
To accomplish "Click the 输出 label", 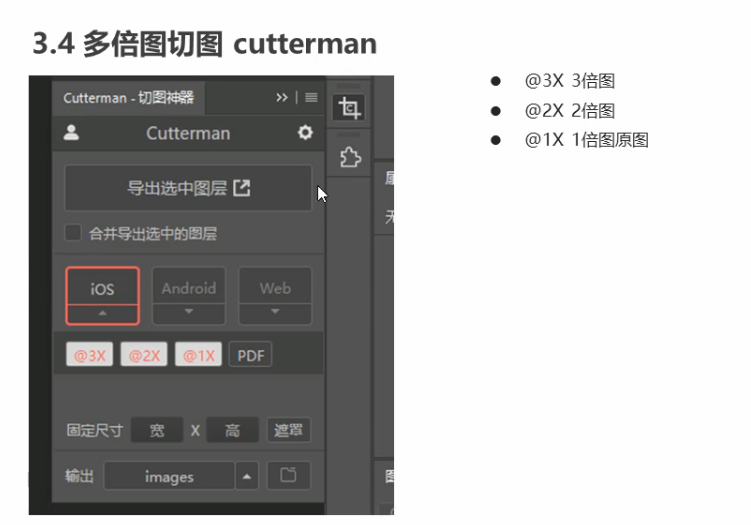I will [80, 476].
